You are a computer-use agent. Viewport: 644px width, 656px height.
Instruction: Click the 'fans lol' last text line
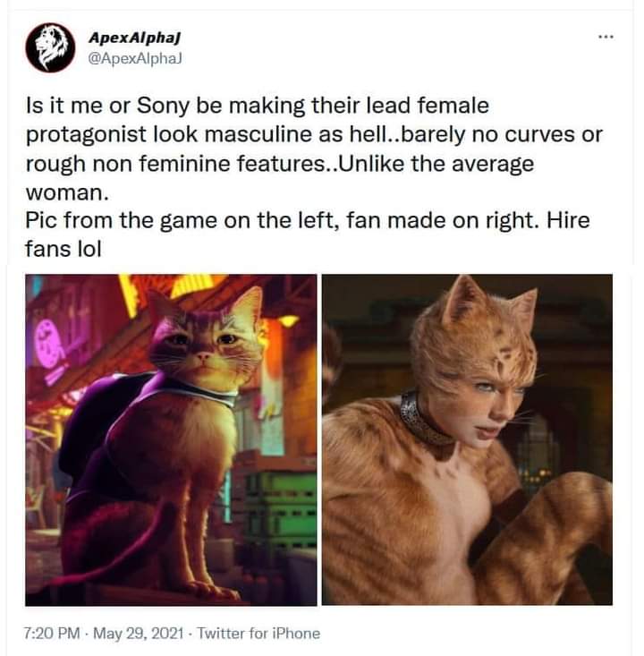pos(64,250)
